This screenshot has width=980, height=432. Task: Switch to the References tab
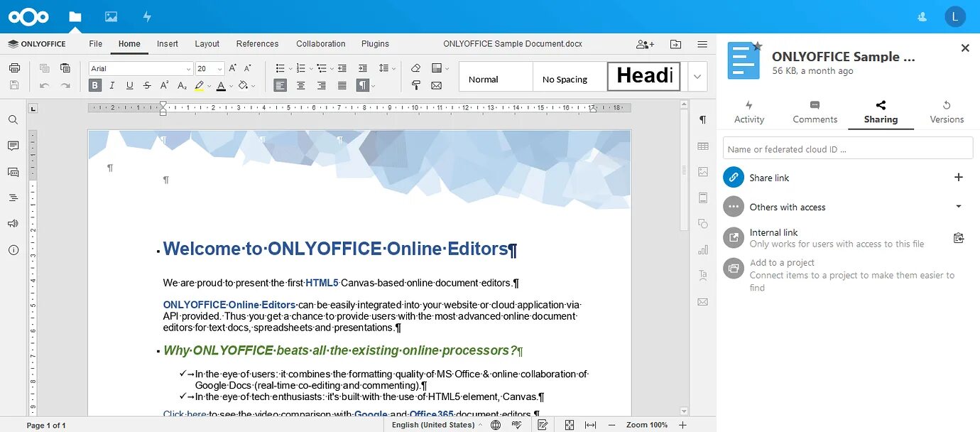point(258,44)
